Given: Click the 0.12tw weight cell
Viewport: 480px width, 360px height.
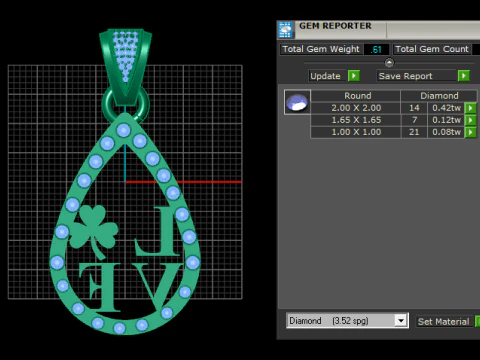Looking at the screenshot, I should click(446, 120).
